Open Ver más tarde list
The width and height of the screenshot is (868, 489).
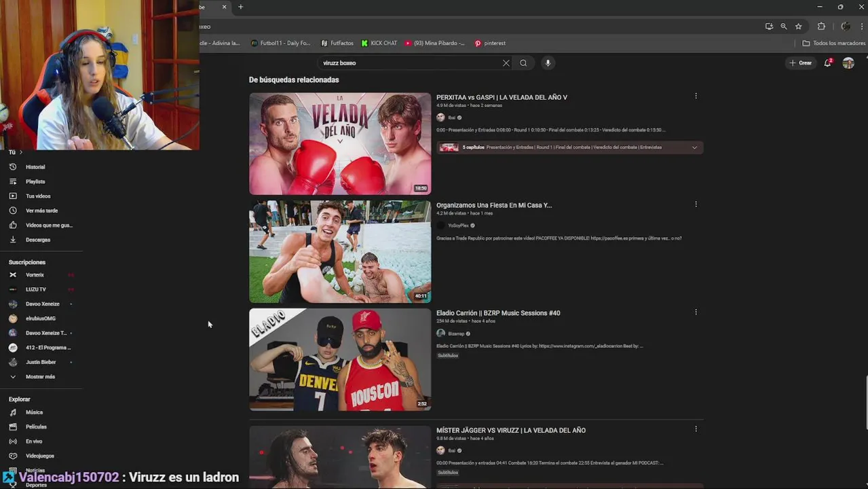[x=41, y=211]
